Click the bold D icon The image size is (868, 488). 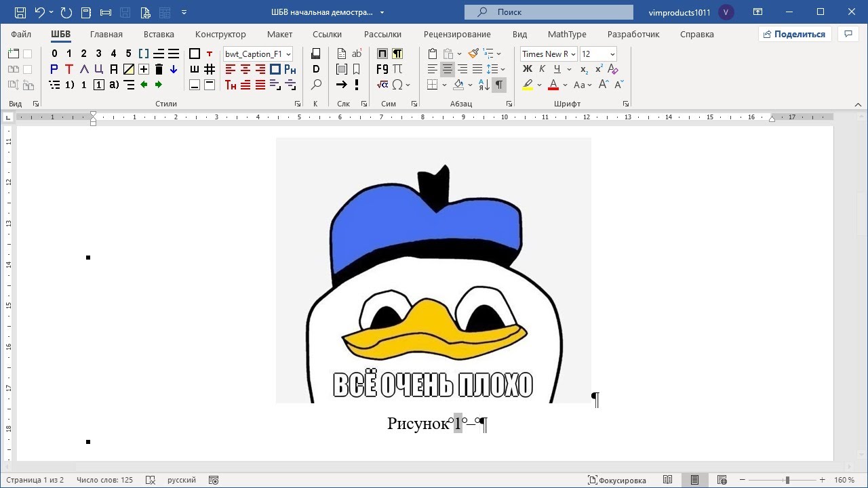(316, 69)
